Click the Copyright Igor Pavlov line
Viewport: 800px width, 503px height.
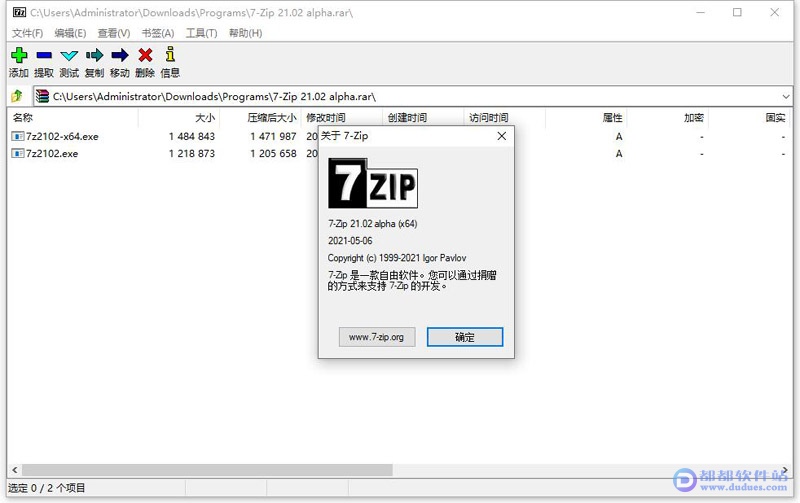(x=397, y=258)
